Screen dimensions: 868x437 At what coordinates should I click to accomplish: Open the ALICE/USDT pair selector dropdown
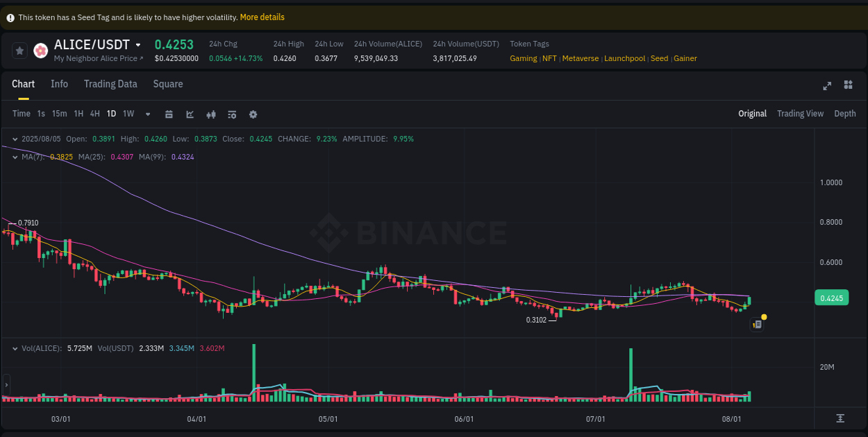[136, 44]
